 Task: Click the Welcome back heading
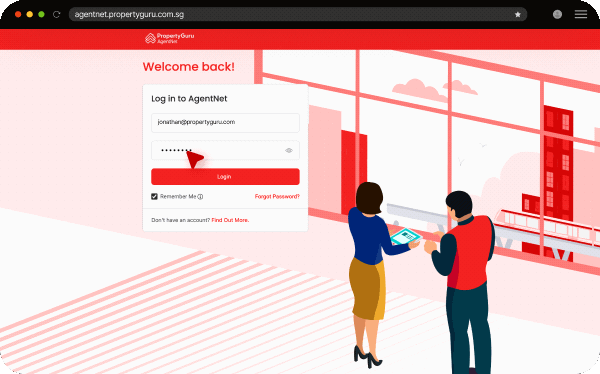(189, 67)
